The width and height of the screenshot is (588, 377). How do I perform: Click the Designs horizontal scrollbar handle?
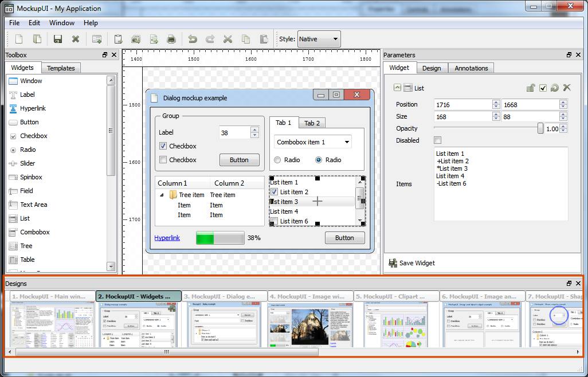click(x=167, y=352)
